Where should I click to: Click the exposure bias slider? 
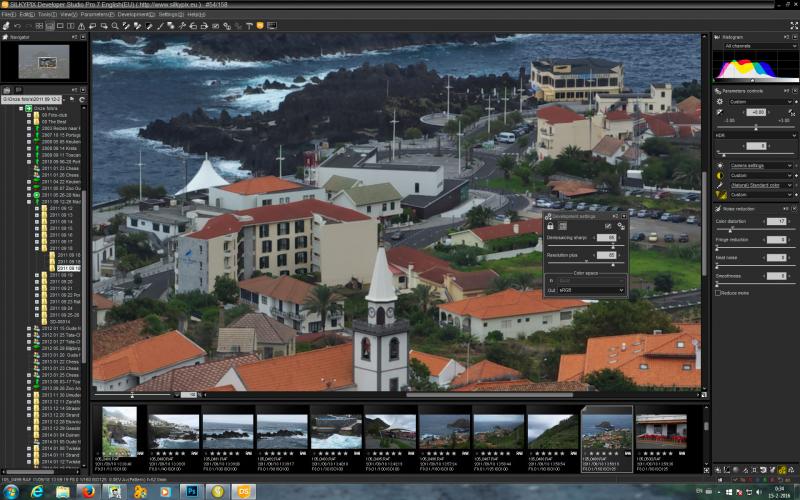pos(756,128)
